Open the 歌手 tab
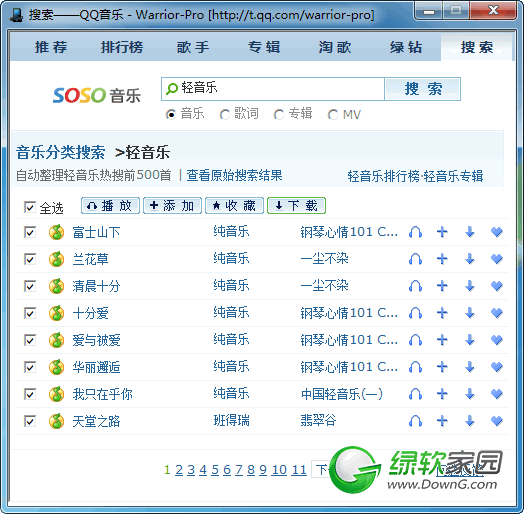 (193, 47)
